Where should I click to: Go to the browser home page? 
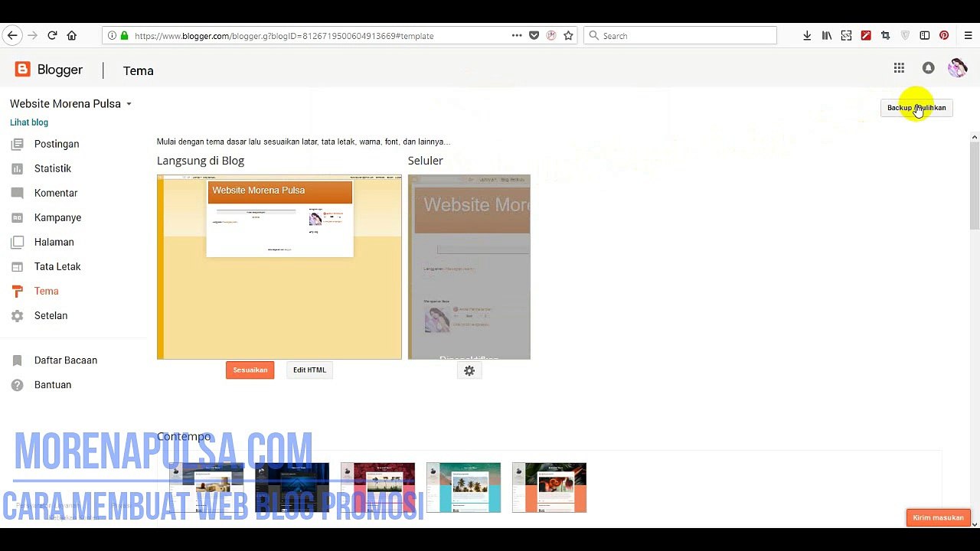[x=72, y=35]
